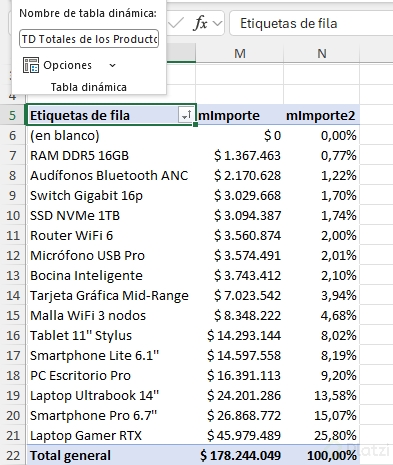Click the fx insert function icon
Screen dimensions: 393x465
click(201, 23)
